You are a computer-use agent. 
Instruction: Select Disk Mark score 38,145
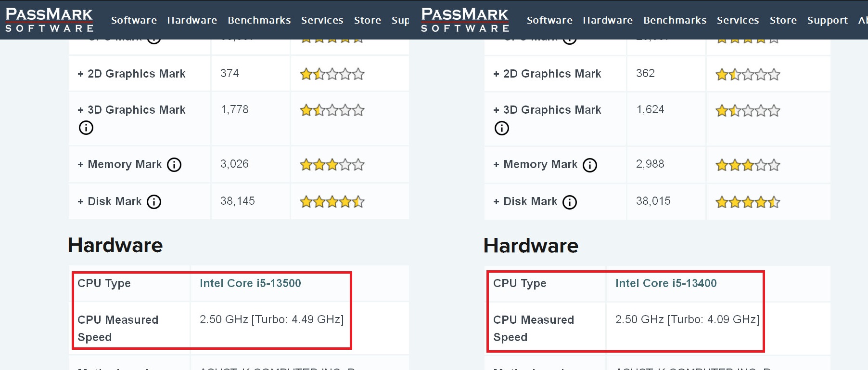click(x=238, y=201)
